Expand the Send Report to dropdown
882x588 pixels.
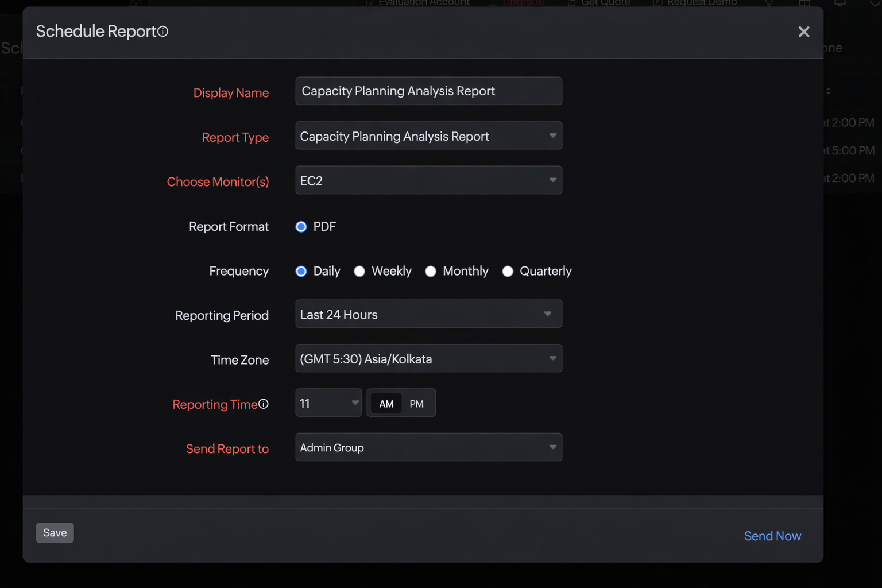tap(428, 447)
